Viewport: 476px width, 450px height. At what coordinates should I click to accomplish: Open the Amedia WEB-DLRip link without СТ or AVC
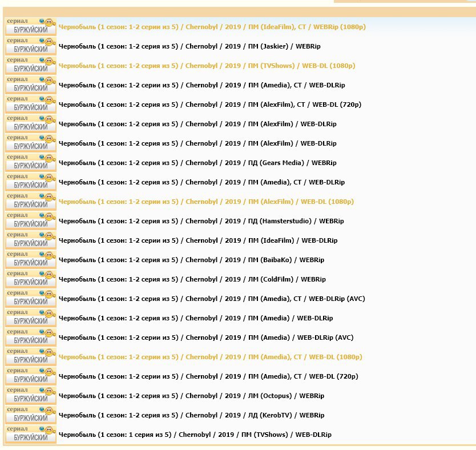click(196, 318)
